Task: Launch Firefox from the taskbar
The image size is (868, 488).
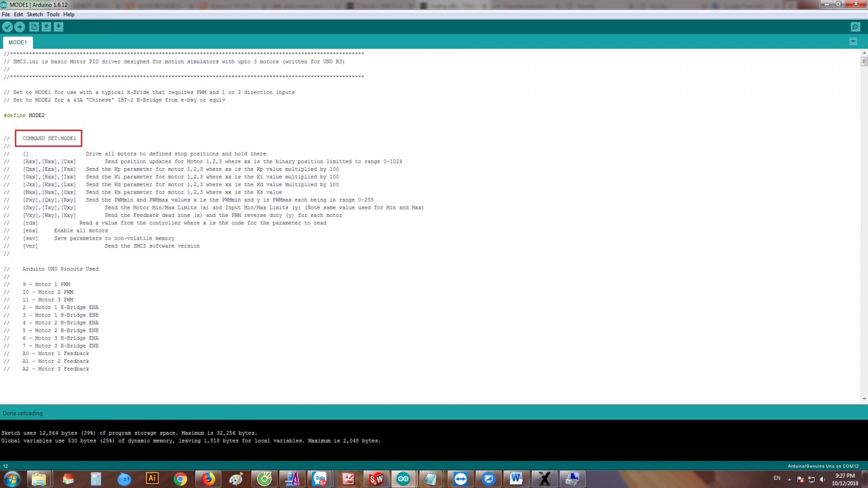Action: point(208,479)
